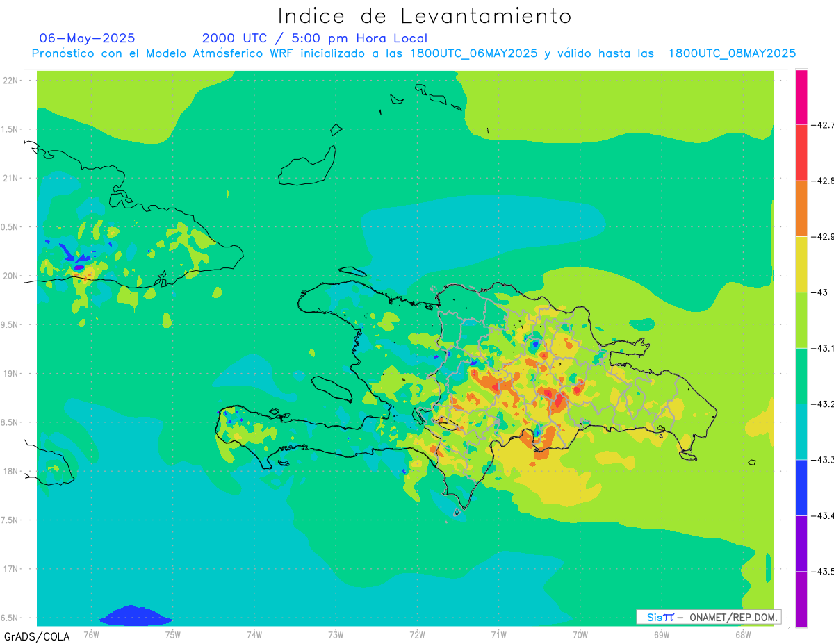
Task: Click the green swatch between -43.1 and -43.2
Action: pyautogui.click(x=801, y=376)
